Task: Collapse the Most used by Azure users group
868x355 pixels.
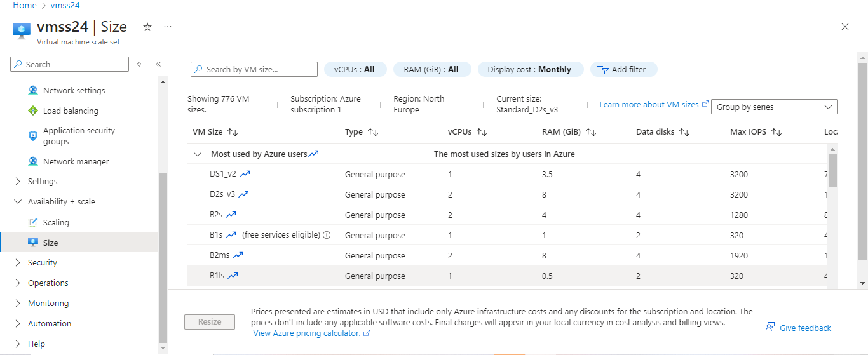Action: click(x=198, y=154)
